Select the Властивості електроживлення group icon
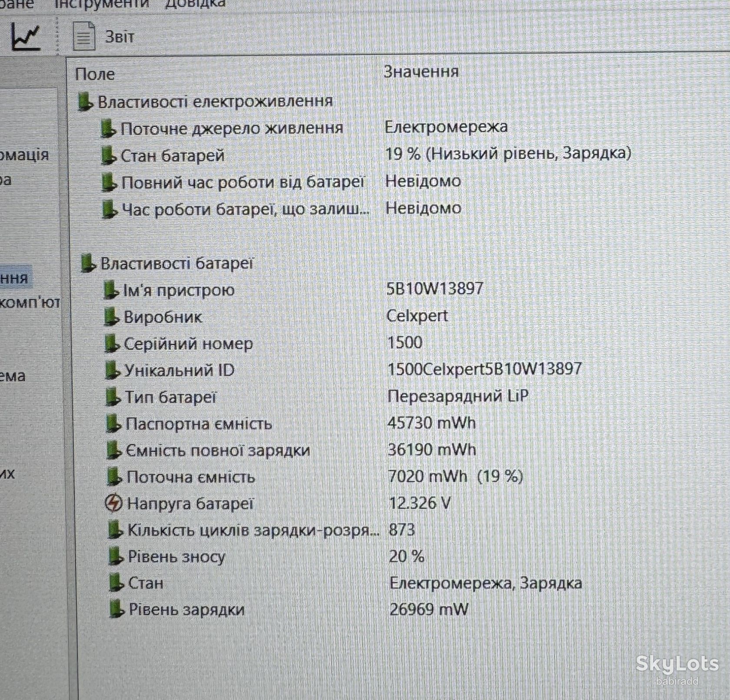This screenshot has height=700, width=730. pyautogui.click(x=85, y=102)
